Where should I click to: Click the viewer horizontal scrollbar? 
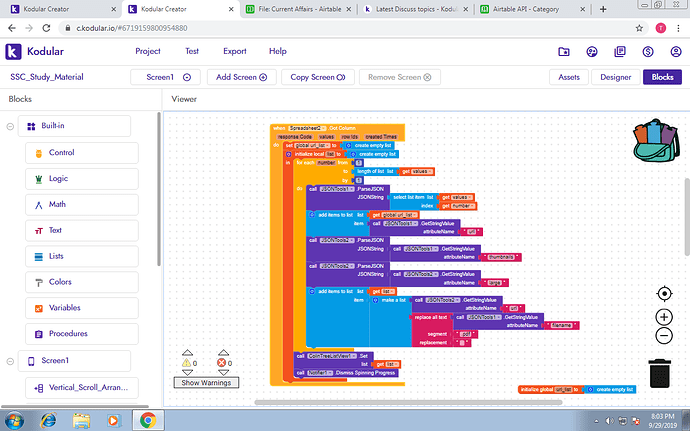coord(408,402)
